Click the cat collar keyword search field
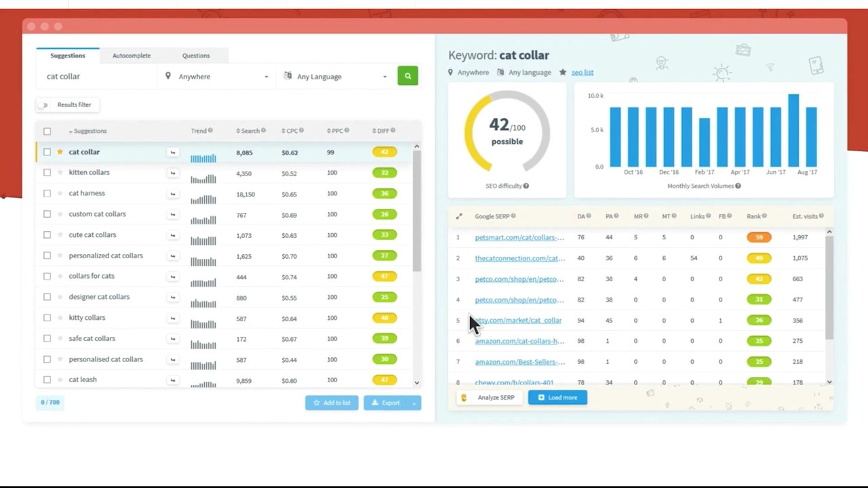Screen dimensions: 868x488 96,77
